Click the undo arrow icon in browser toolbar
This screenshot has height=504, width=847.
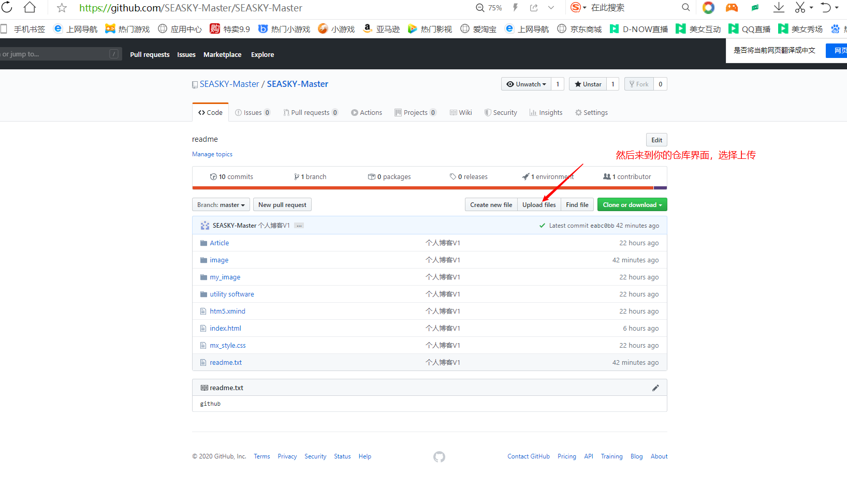coord(826,7)
